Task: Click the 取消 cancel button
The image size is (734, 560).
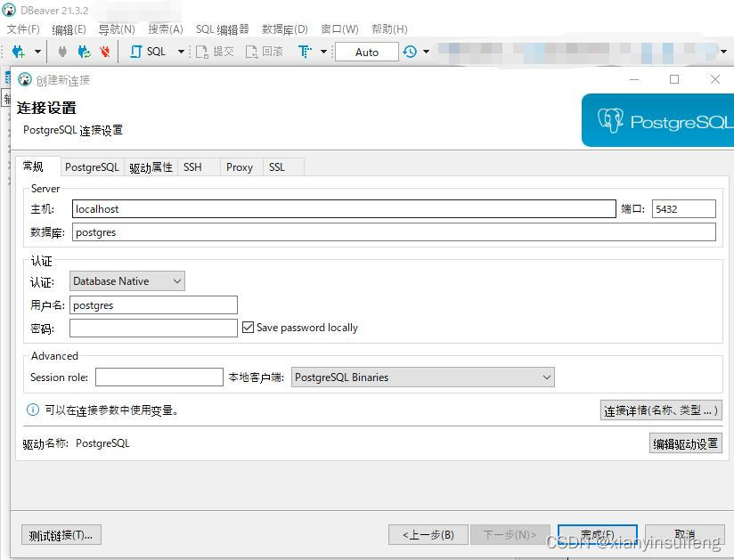Action: (685, 535)
